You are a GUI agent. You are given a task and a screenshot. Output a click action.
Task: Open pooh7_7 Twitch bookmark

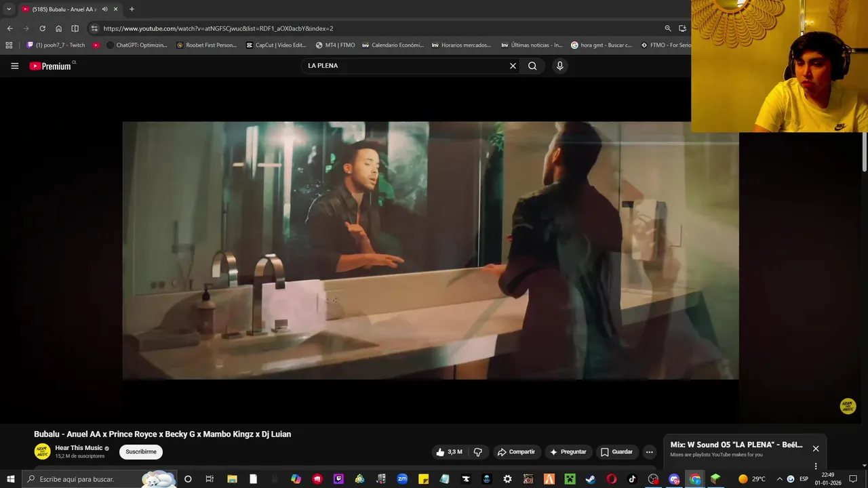[x=56, y=45]
